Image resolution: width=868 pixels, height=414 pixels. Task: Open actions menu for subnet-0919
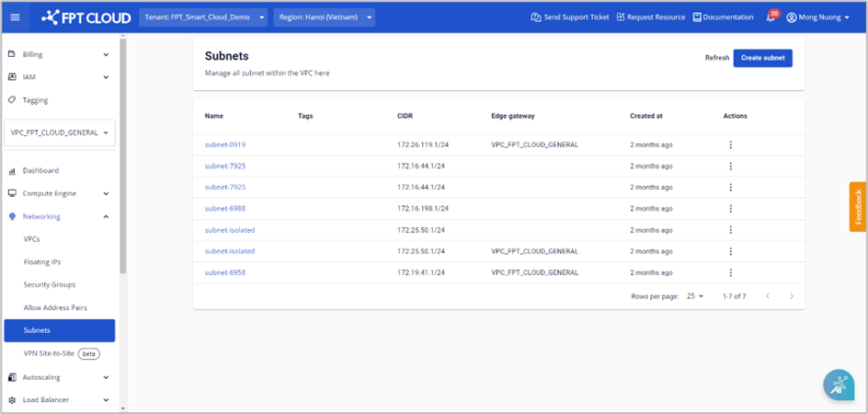coord(730,144)
